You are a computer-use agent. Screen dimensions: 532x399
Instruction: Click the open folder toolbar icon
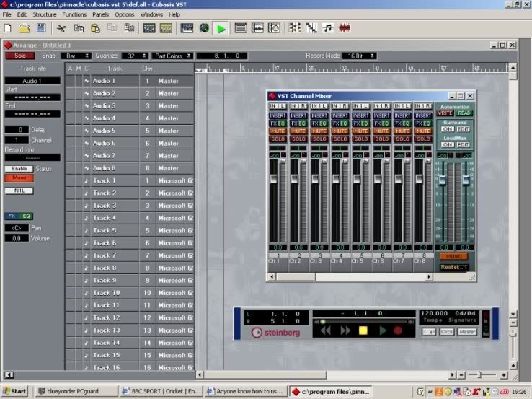(x=24, y=28)
